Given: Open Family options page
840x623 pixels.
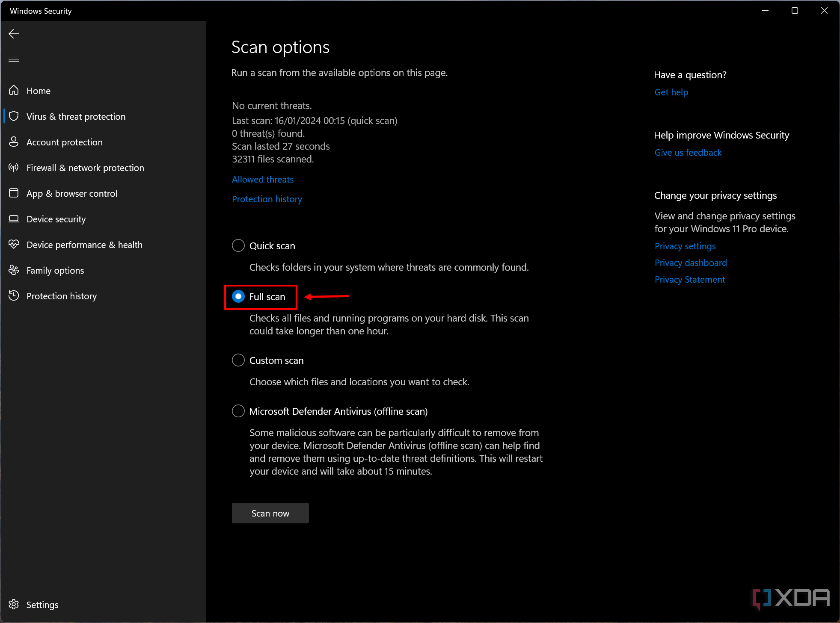Looking at the screenshot, I should pyautogui.click(x=103, y=270).
